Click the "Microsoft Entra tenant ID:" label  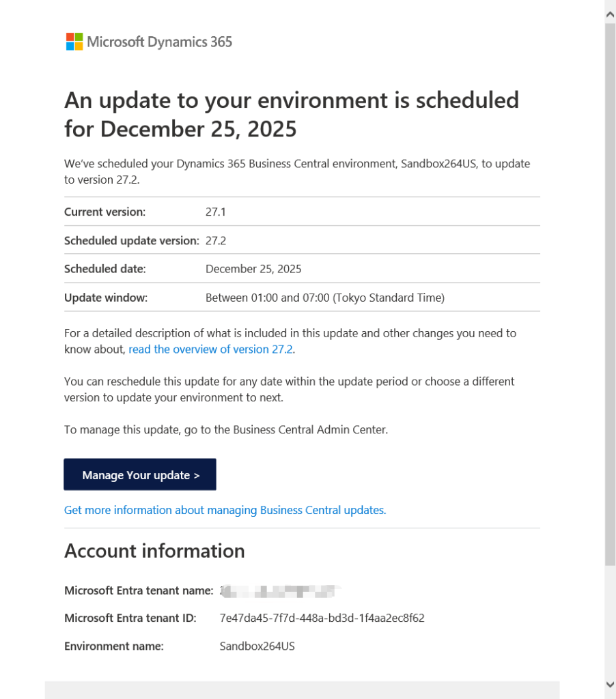(130, 618)
